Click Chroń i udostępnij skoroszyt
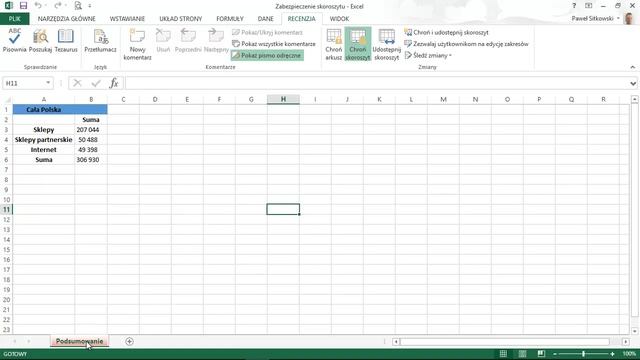 tap(446, 32)
